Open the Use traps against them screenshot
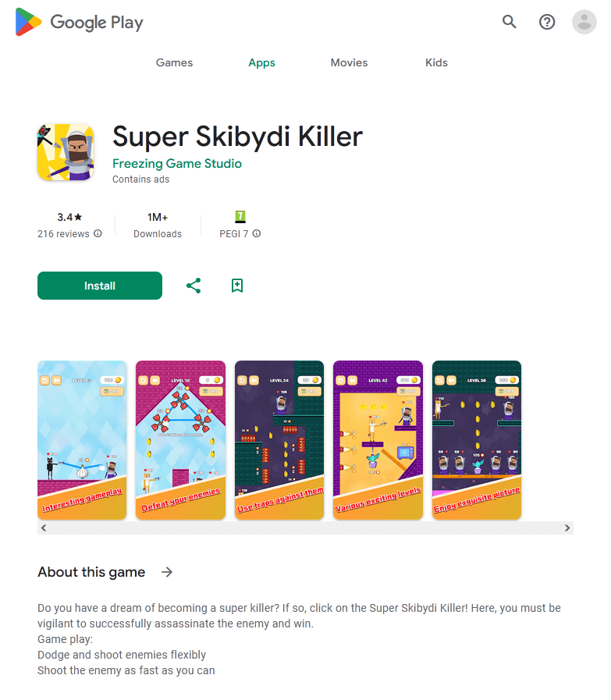Screen dimensions: 611x700 pyautogui.click(x=279, y=440)
